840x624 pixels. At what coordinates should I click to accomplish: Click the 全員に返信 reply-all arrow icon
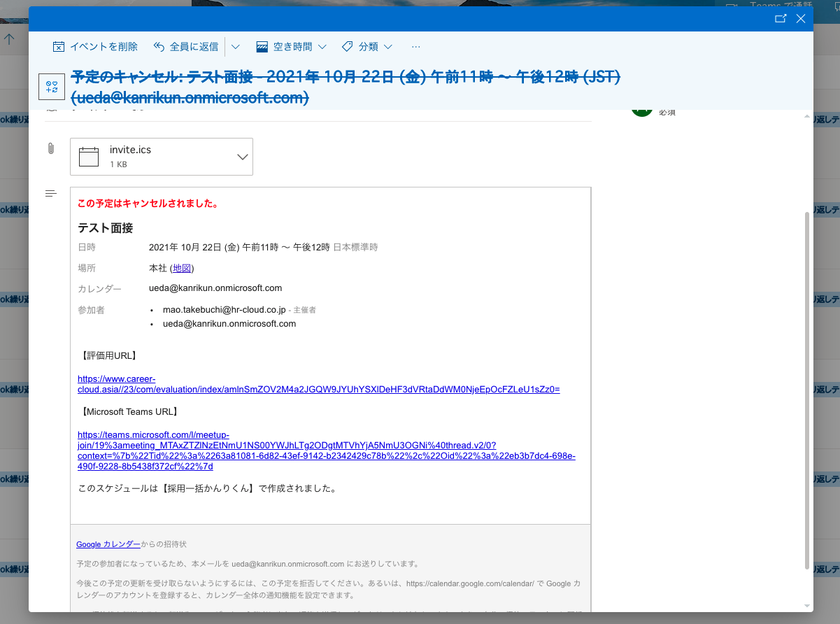(159, 47)
